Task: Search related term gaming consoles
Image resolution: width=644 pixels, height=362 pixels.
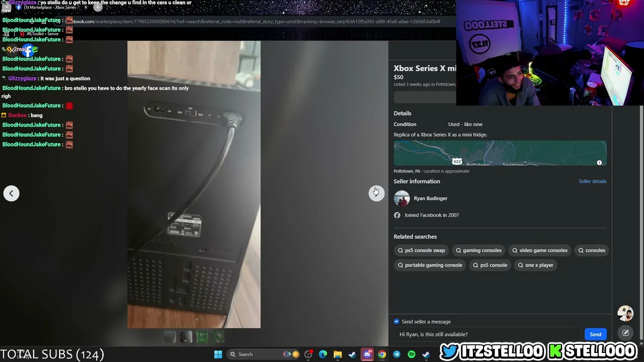Action: click(478, 250)
